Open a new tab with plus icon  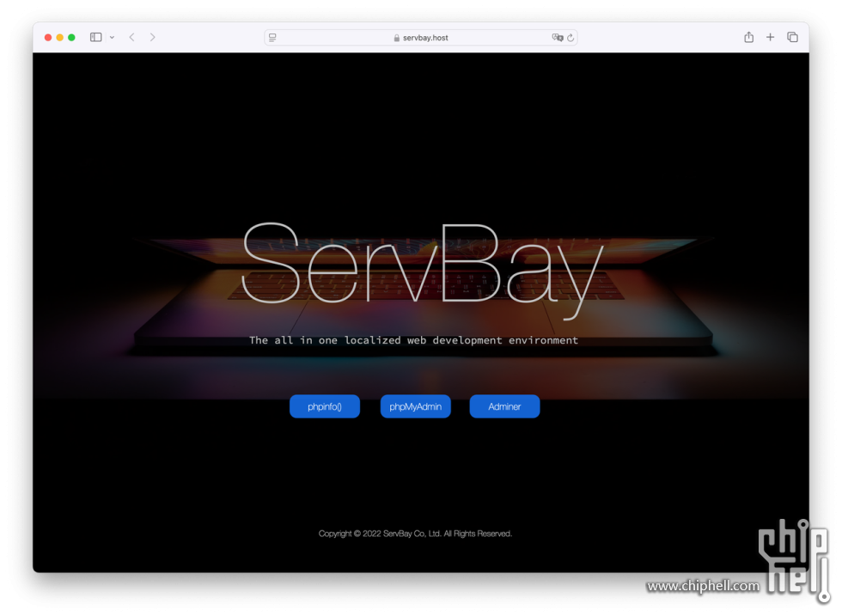770,37
